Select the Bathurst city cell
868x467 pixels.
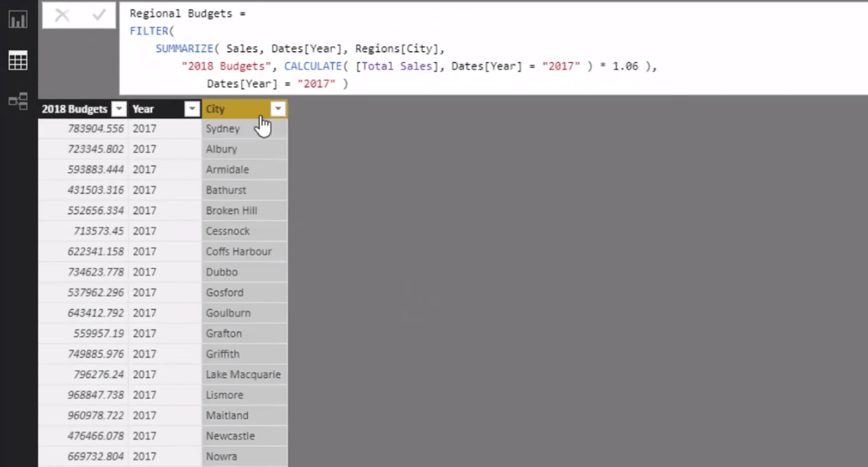point(245,190)
